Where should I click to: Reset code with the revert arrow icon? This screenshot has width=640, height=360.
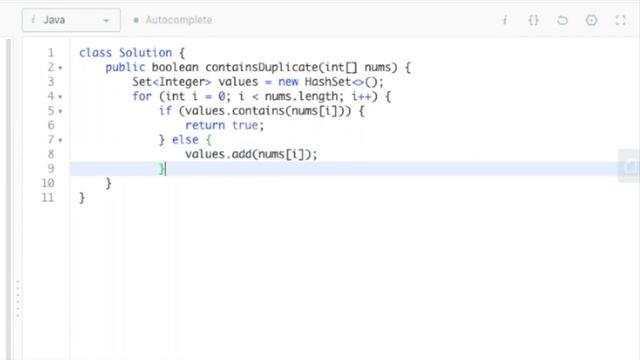coord(562,20)
